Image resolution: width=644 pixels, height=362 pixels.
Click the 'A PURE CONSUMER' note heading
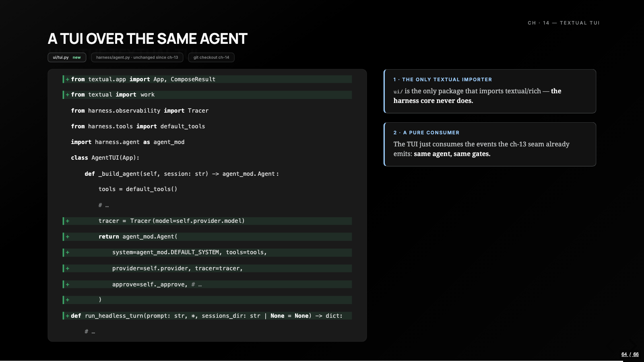click(x=426, y=133)
